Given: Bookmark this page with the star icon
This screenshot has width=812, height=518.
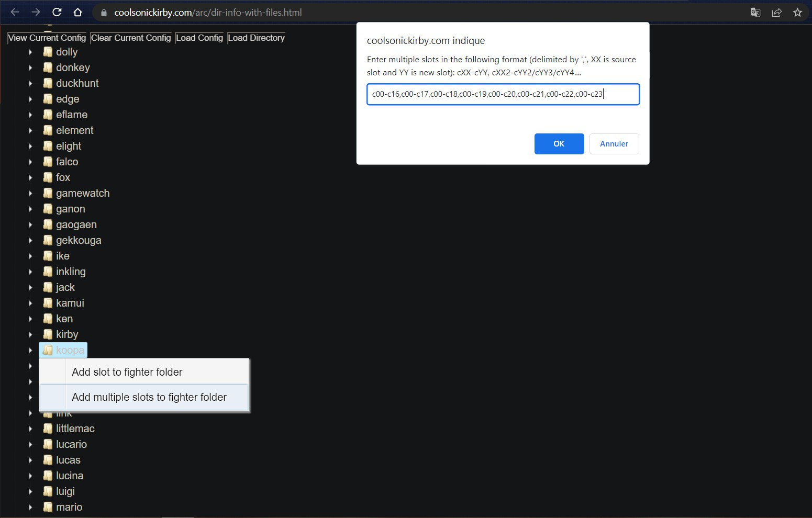Looking at the screenshot, I should click(798, 12).
